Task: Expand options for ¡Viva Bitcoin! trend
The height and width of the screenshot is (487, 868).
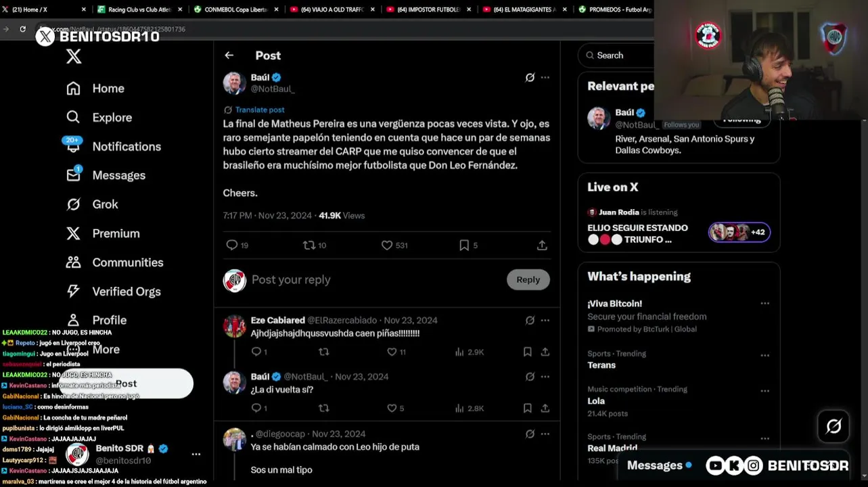Action: [x=764, y=304]
